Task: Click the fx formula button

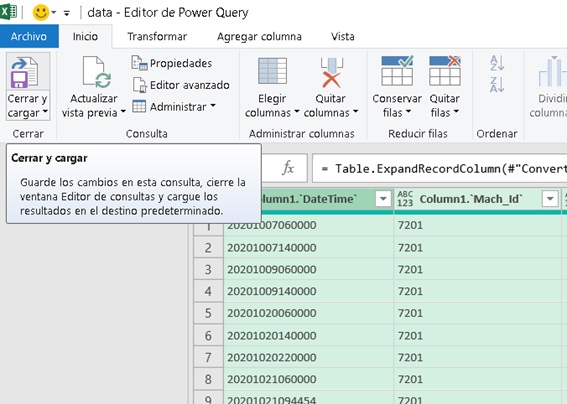Action: click(x=288, y=168)
